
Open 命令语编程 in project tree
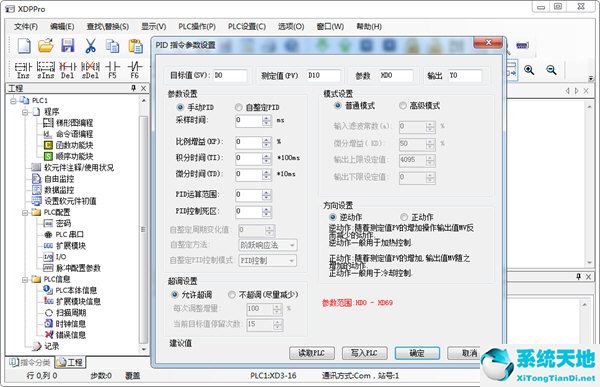[74, 134]
